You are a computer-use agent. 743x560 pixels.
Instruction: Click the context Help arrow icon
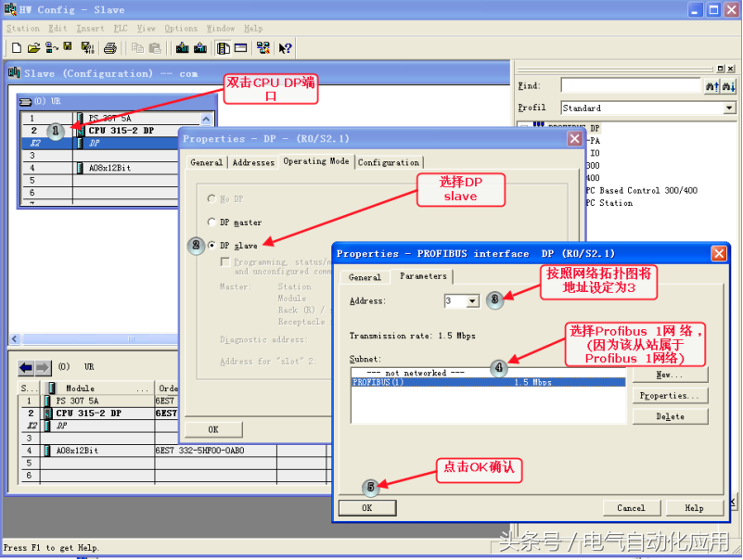click(285, 48)
